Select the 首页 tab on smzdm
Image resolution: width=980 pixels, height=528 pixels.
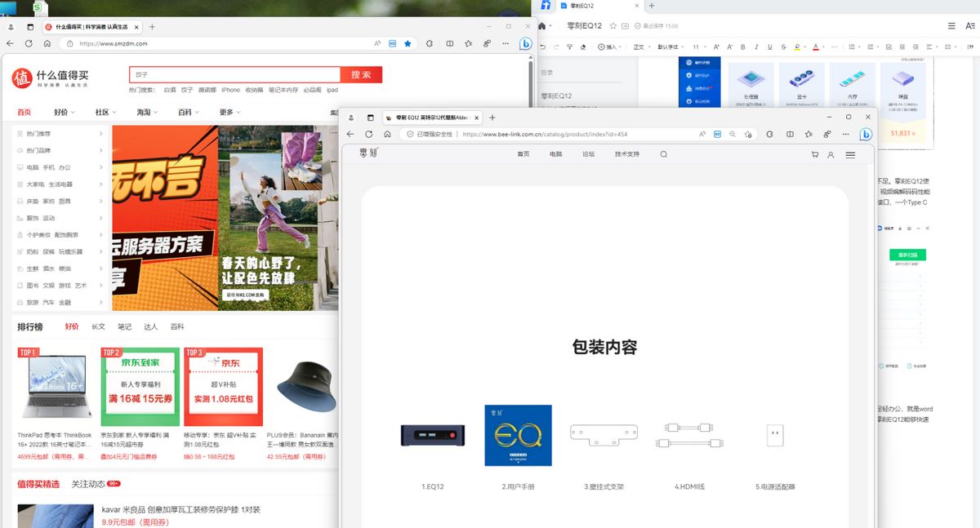coord(24,113)
